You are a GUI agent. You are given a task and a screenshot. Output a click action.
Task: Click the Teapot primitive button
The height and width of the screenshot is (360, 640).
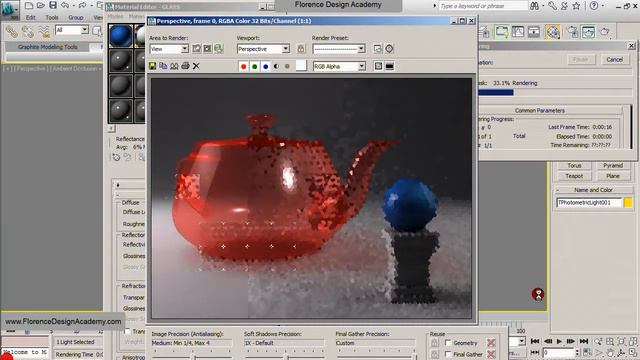574,176
